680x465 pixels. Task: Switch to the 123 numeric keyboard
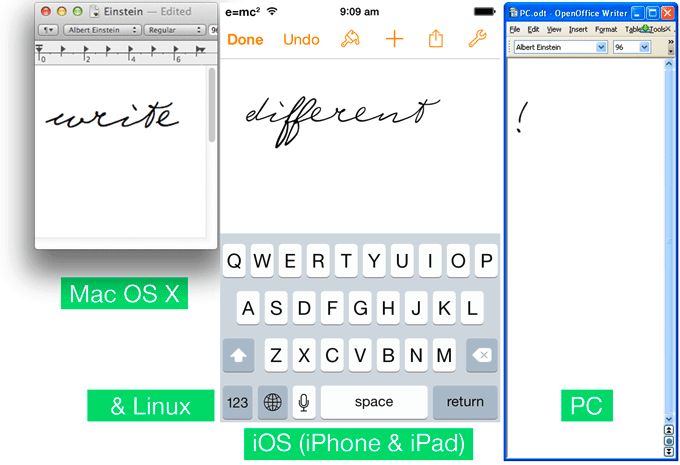[x=238, y=402]
